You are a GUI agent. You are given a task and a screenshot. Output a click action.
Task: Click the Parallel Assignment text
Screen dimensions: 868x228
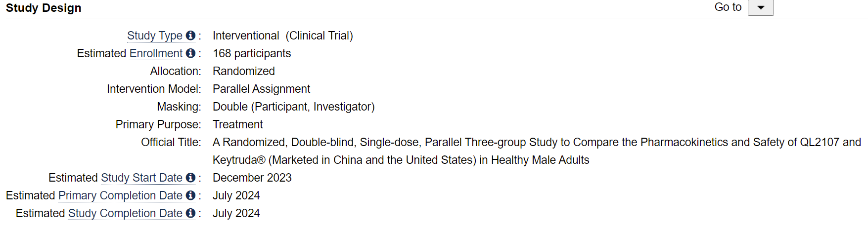(x=261, y=89)
